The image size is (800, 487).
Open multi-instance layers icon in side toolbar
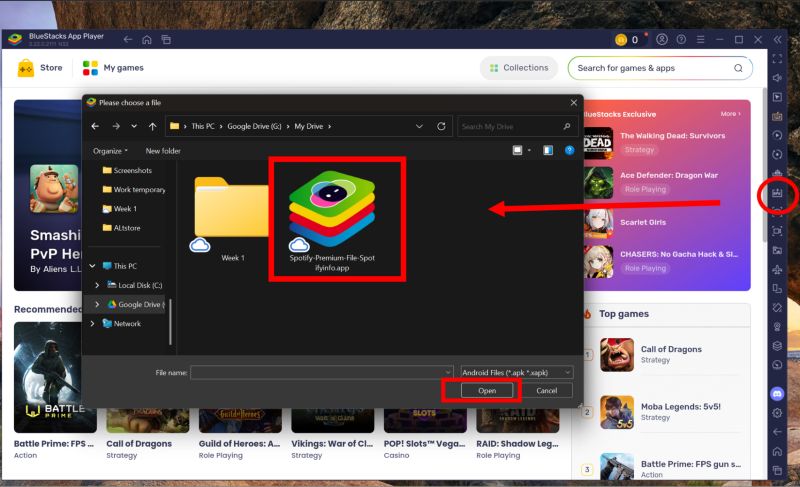coord(777,346)
